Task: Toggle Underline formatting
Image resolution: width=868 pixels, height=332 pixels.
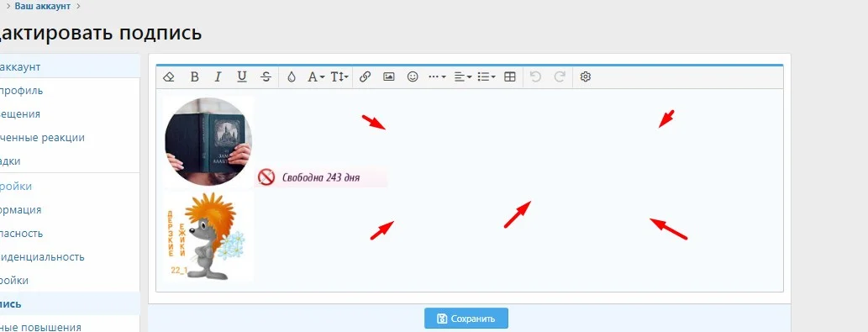Action: click(242, 77)
